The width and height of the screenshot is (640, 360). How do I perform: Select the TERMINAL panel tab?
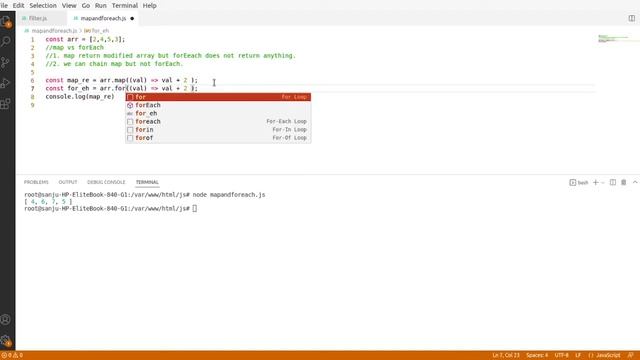coord(147,182)
